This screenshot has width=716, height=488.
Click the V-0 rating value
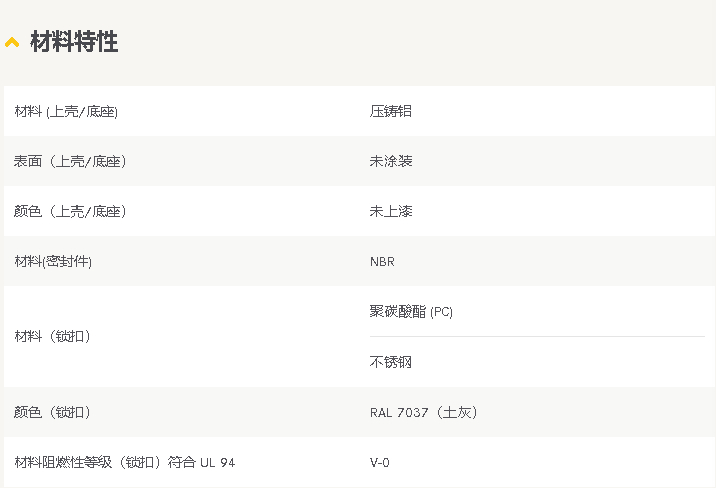click(379, 462)
